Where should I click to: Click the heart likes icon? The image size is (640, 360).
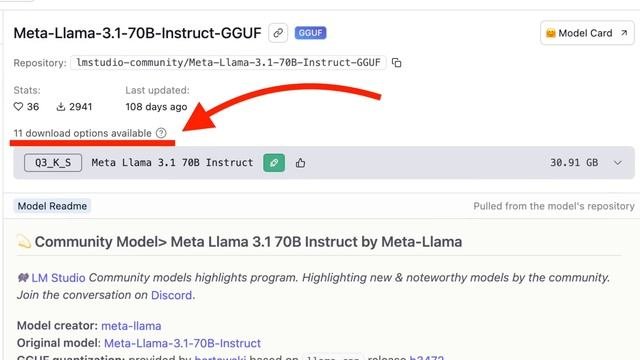[18, 107]
